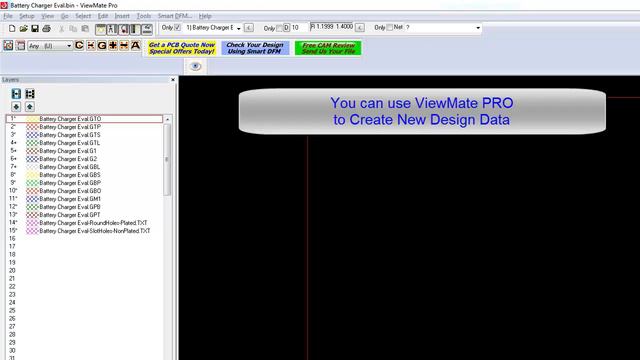The width and height of the screenshot is (640, 360).
Task: Click the left blue layer panel icon
Action: (16, 94)
